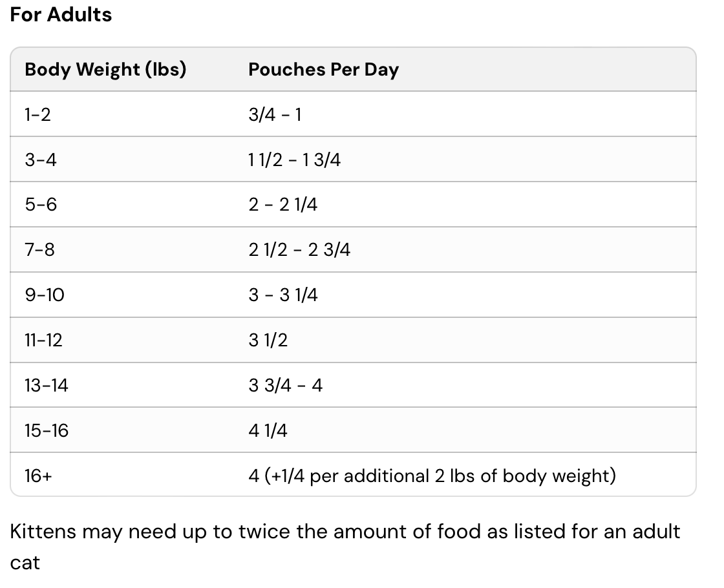Click the '1 1/2 - 1 3/4' pouches value

(294, 160)
